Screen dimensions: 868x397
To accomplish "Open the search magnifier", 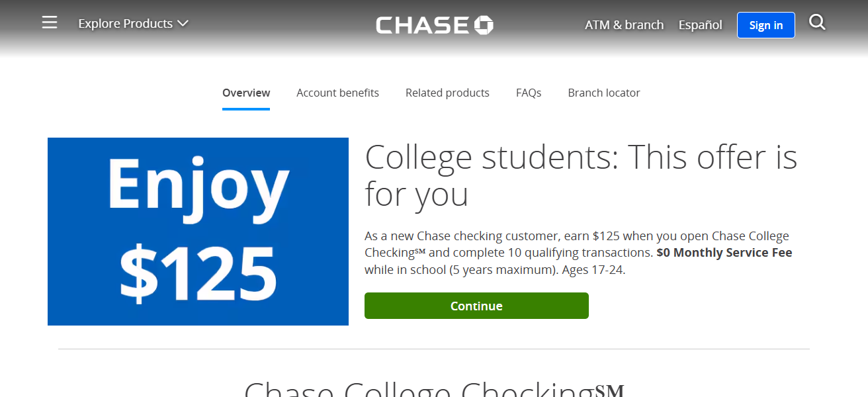I will [x=817, y=22].
